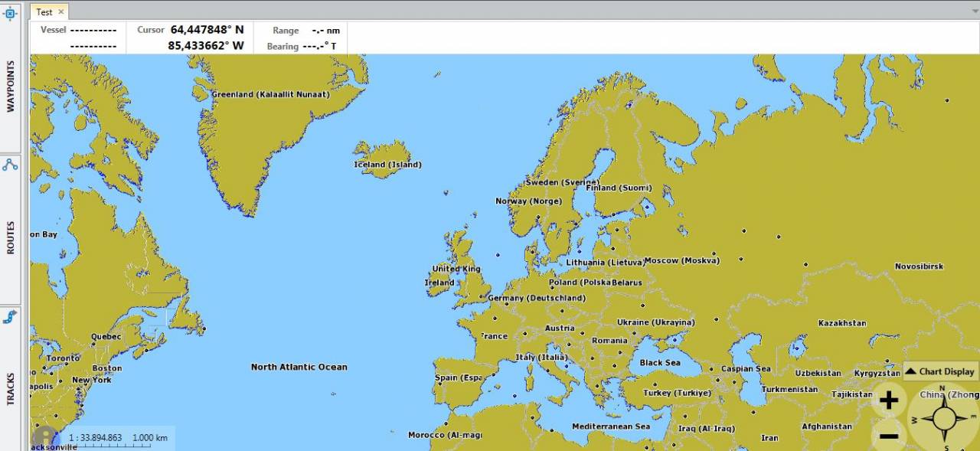
Task: Click the Tracks icon in the sidebar
Action: tap(10, 316)
